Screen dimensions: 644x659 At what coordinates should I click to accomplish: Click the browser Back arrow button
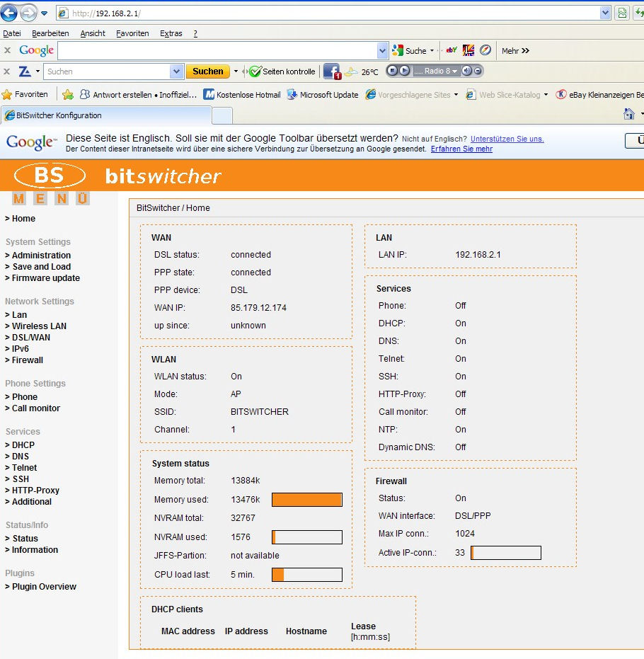click(x=8, y=13)
